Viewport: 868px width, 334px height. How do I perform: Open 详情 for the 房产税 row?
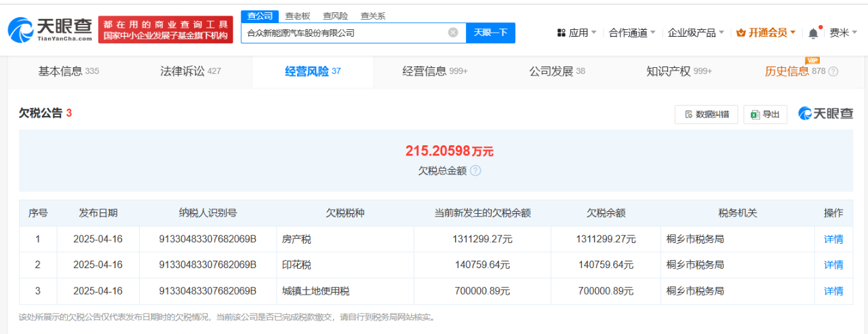click(833, 239)
